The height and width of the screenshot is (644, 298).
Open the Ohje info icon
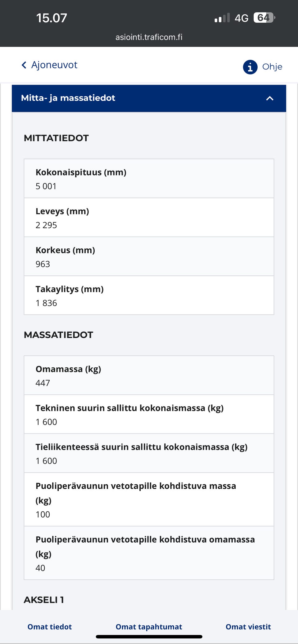(250, 67)
